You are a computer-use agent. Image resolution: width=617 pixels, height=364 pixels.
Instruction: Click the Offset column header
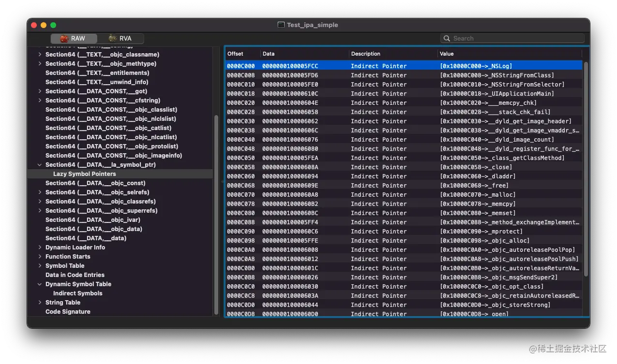pyautogui.click(x=242, y=54)
